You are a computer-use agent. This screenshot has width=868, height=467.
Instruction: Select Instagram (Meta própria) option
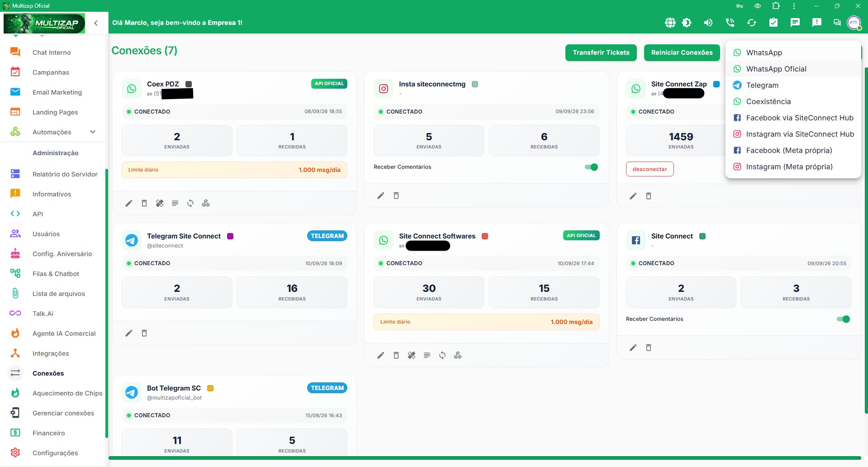tap(793, 167)
